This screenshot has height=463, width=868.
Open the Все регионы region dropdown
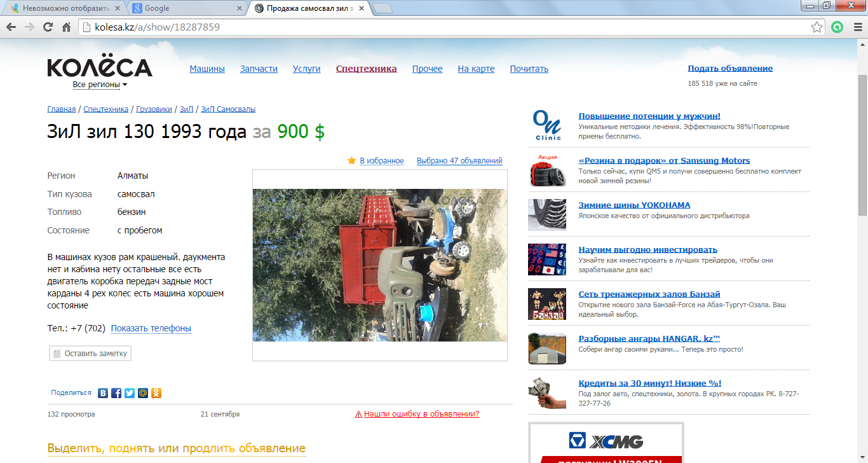pyautogui.click(x=100, y=85)
